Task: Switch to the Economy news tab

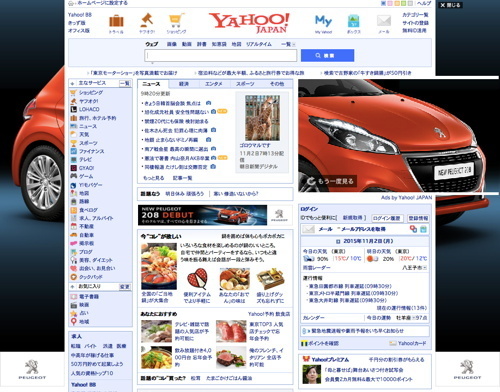Action: (x=184, y=84)
